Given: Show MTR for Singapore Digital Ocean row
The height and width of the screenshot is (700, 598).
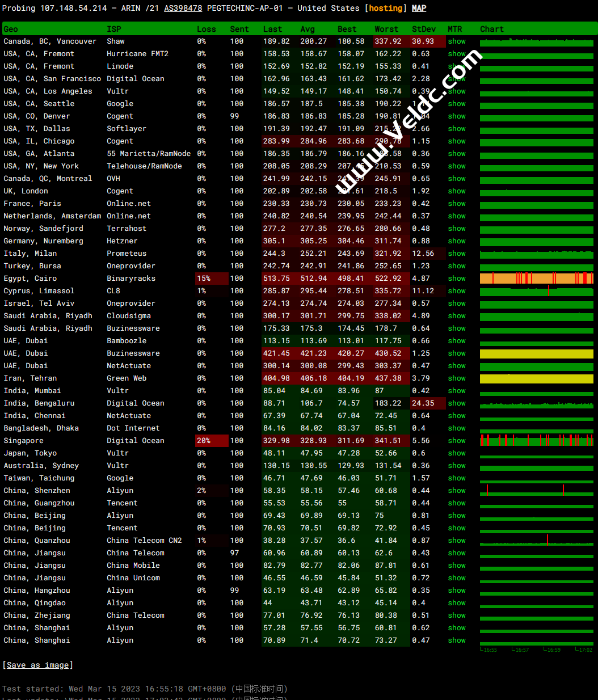Looking at the screenshot, I should tap(456, 441).
